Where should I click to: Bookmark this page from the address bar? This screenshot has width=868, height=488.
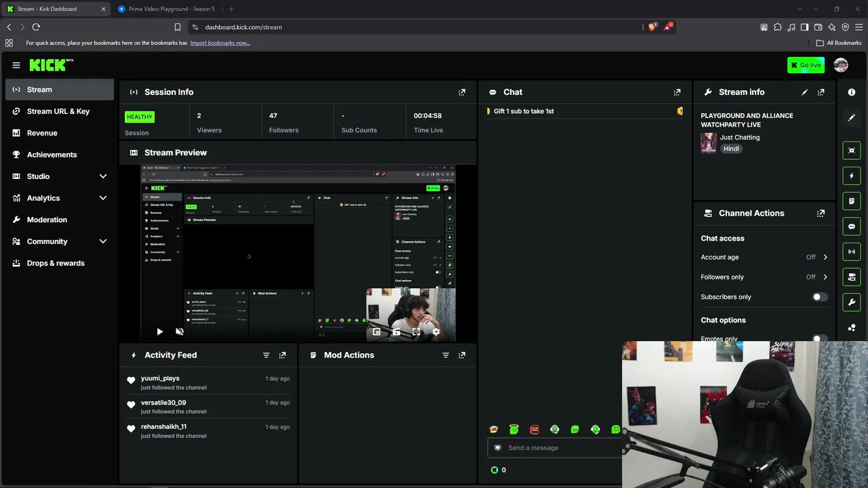coord(178,27)
